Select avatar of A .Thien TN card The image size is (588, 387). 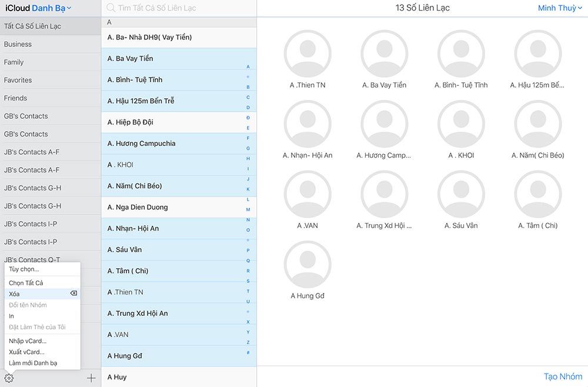pos(308,54)
